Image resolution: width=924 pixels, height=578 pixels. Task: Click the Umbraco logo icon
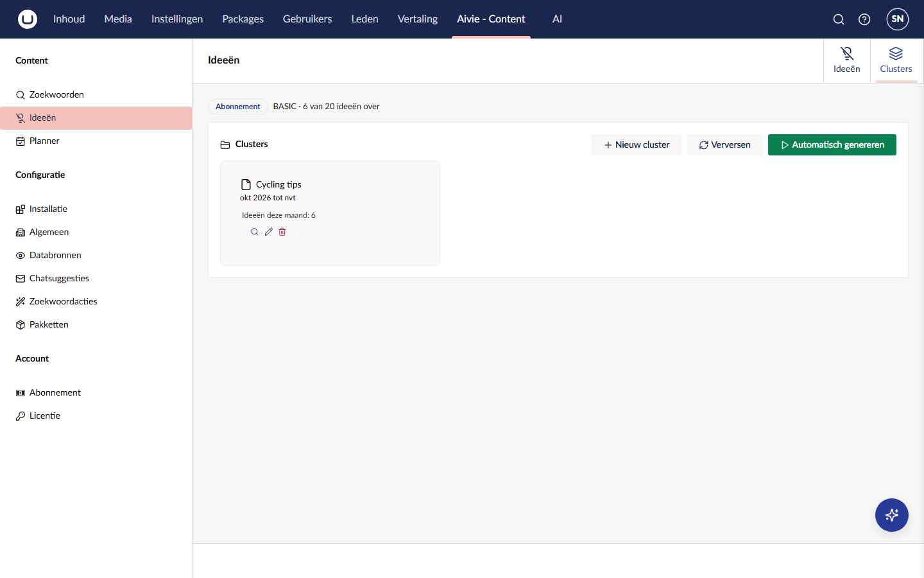(28, 19)
